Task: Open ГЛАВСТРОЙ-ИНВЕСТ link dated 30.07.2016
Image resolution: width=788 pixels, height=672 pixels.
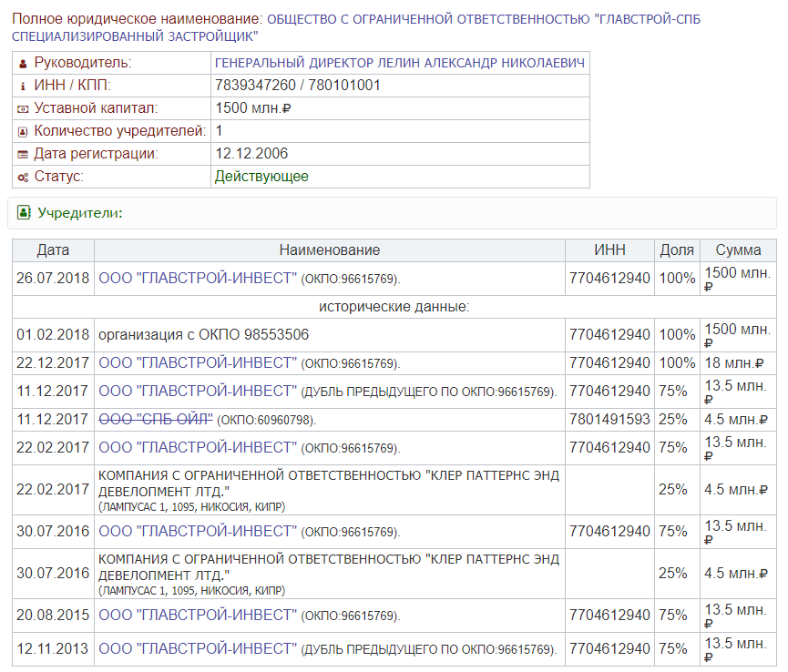Action: tap(198, 532)
